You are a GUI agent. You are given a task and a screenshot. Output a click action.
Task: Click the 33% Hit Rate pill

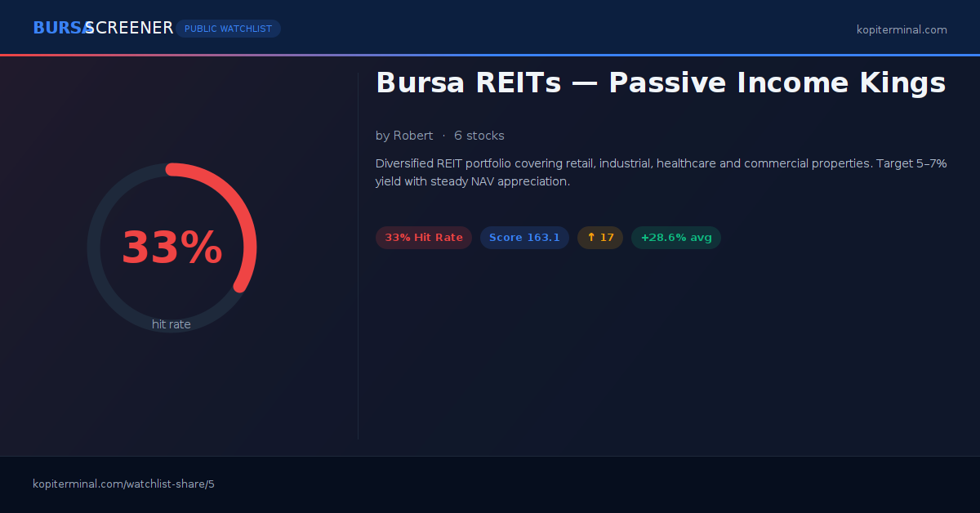coord(424,238)
